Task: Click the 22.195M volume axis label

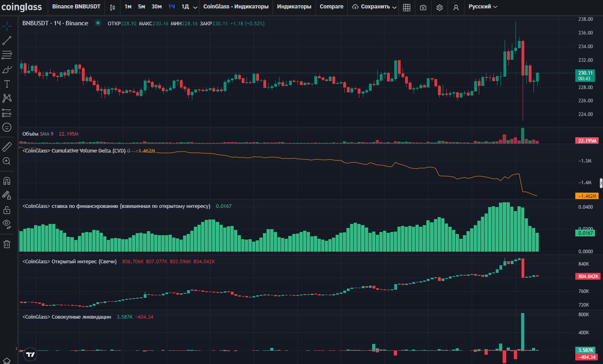Action: [587, 140]
